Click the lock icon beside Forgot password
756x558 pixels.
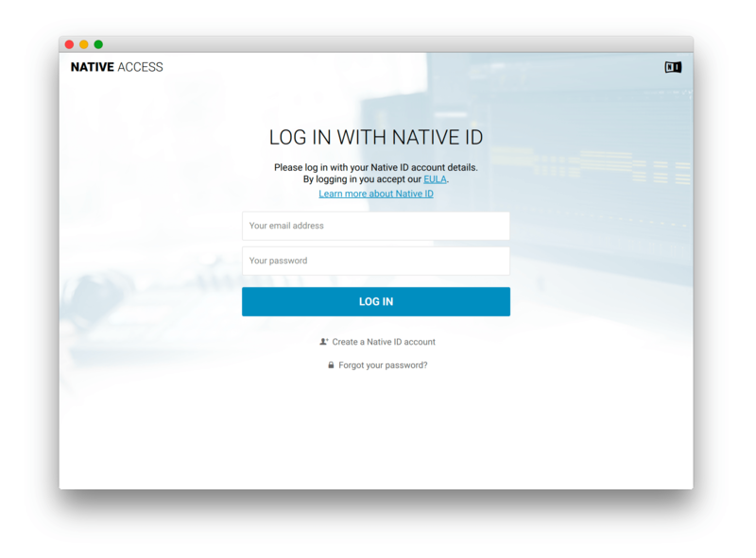pyautogui.click(x=331, y=364)
